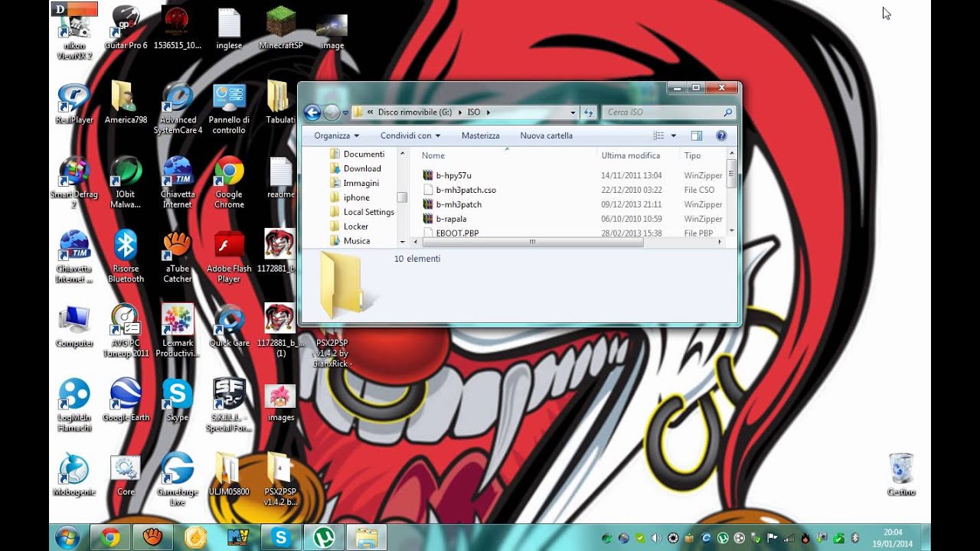
Task: Click the forward navigation arrow in Explorer
Action: [x=332, y=112]
